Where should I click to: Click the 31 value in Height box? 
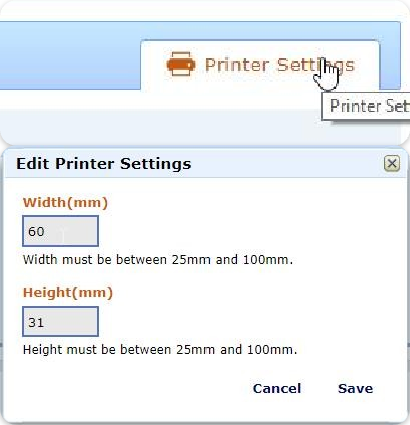click(36, 322)
